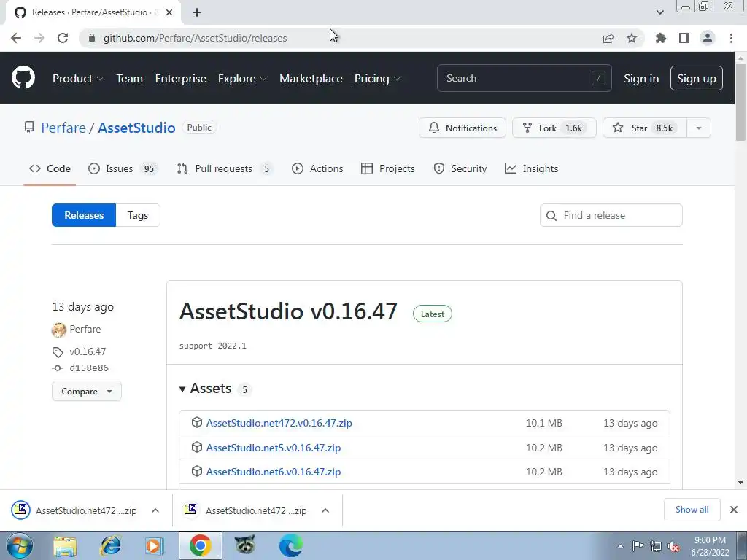The image size is (747, 560).
Task: Expand the Explore menu
Action: pyautogui.click(x=242, y=79)
